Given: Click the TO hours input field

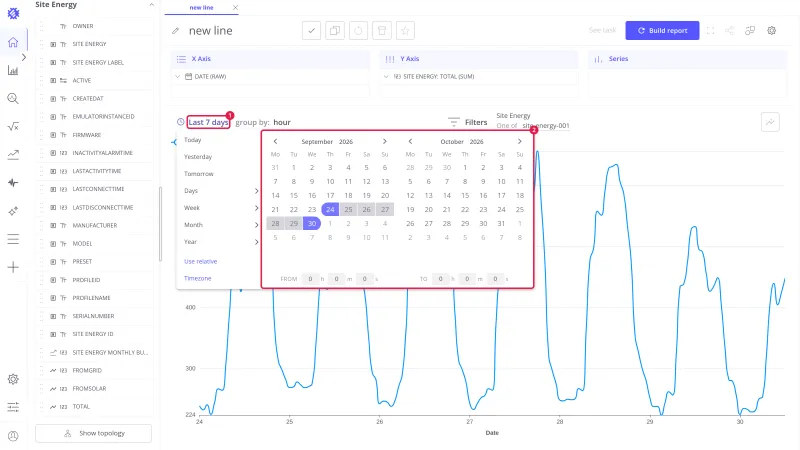Looking at the screenshot, I should [x=440, y=279].
